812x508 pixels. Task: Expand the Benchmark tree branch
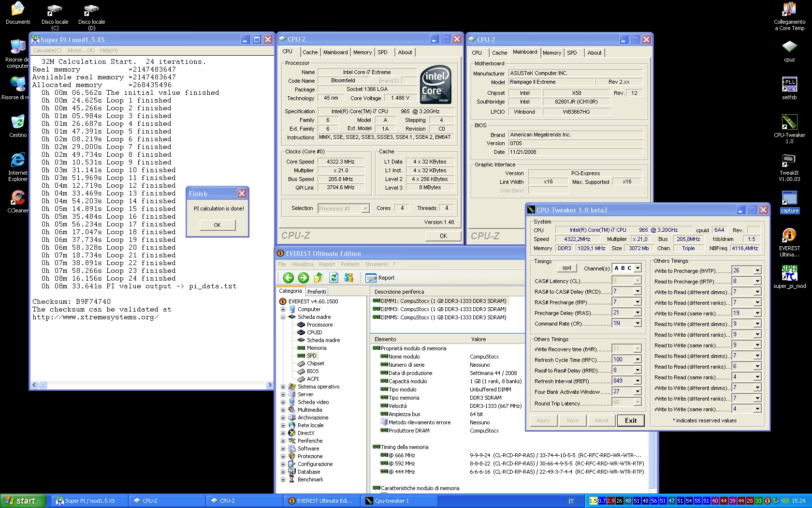click(x=283, y=479)
